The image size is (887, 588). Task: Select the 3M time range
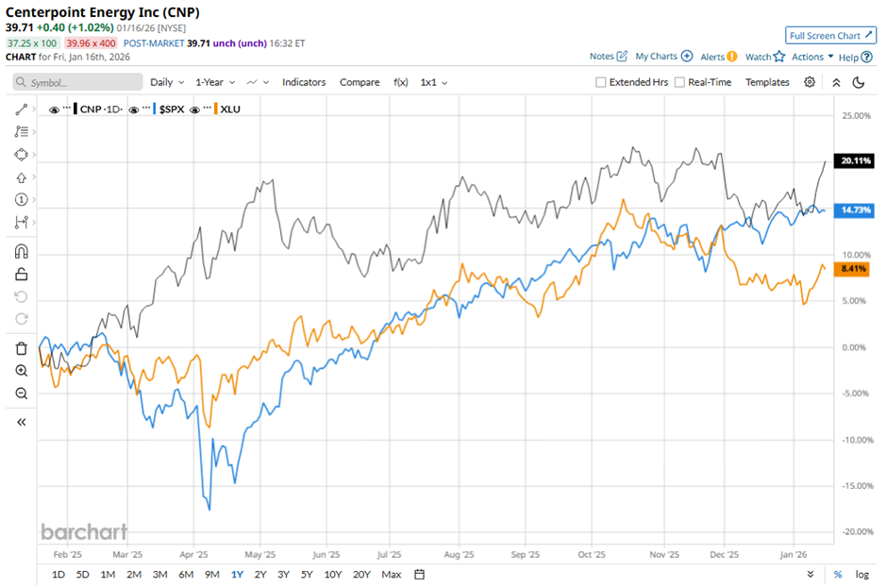coord(160,575)
